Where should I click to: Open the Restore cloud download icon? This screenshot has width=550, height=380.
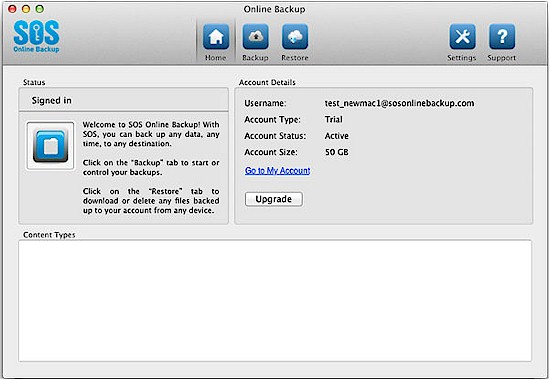tap(295, 37)
